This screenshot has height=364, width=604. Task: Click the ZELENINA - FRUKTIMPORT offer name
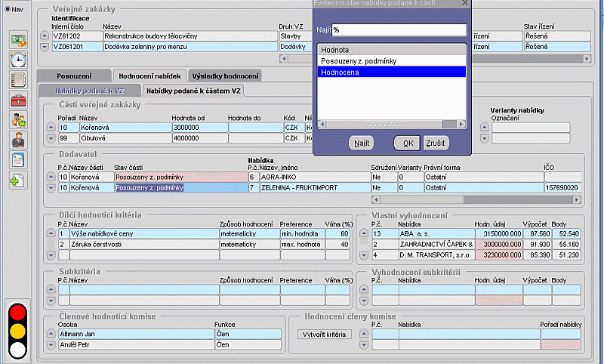[x=315, y=188]
